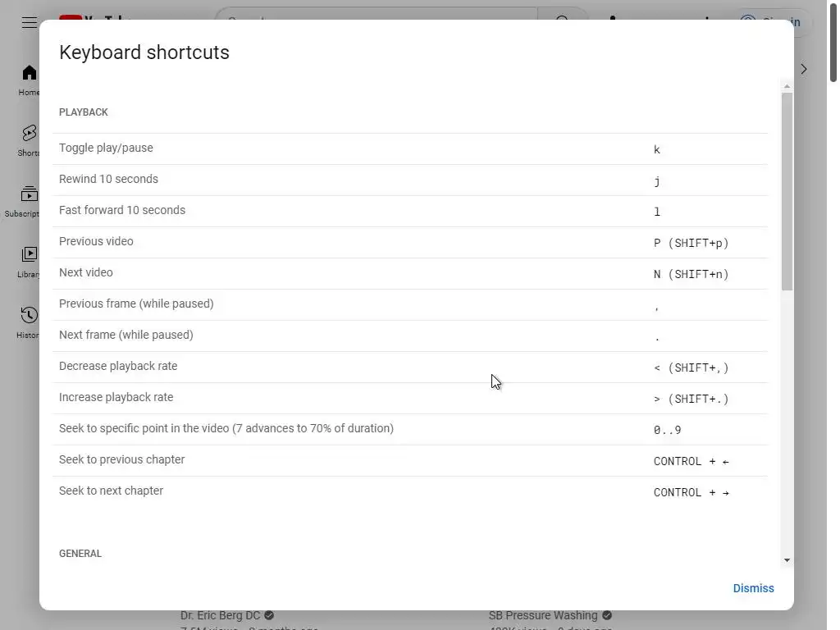This screenshot has height=630, width=840.
Task: Open Library icon in the sidebar
Action: 30,261
